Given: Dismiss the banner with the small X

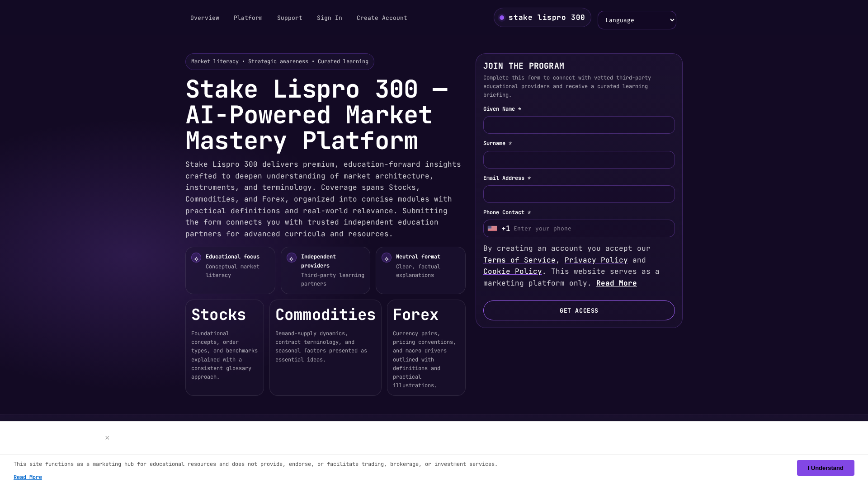Looking at the screenshot, I should pos(107,438).
